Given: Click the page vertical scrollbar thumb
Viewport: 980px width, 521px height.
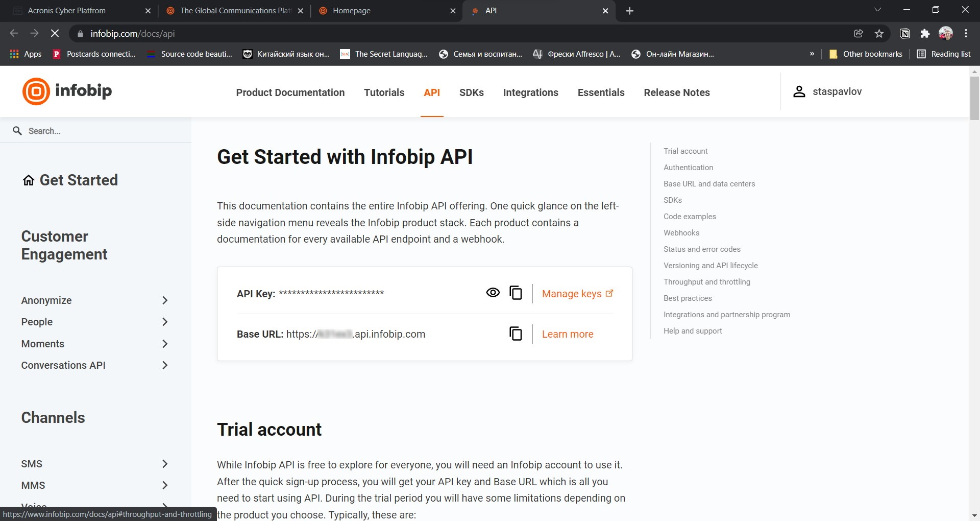Looking at the screenshot, I should click(974, 98).
